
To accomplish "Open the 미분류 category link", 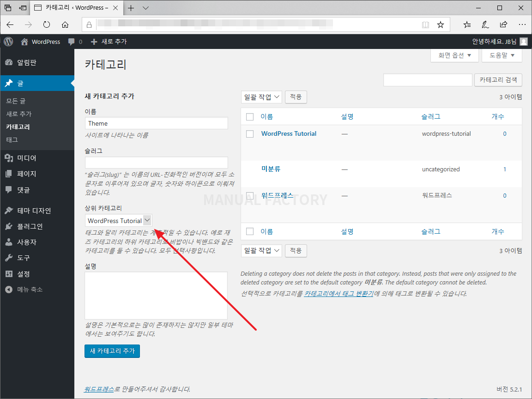I will [x=271, y=169].
